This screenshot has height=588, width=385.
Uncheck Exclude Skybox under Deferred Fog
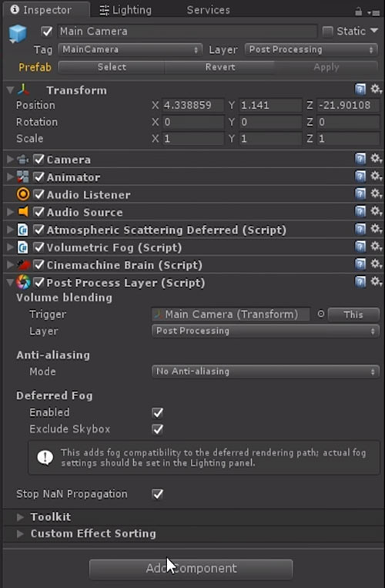[158, 429]
